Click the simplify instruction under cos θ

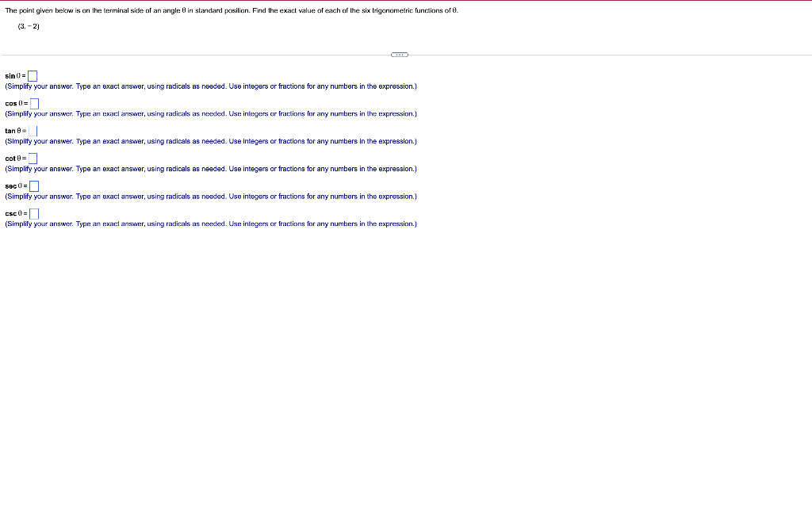coord(211,114)
